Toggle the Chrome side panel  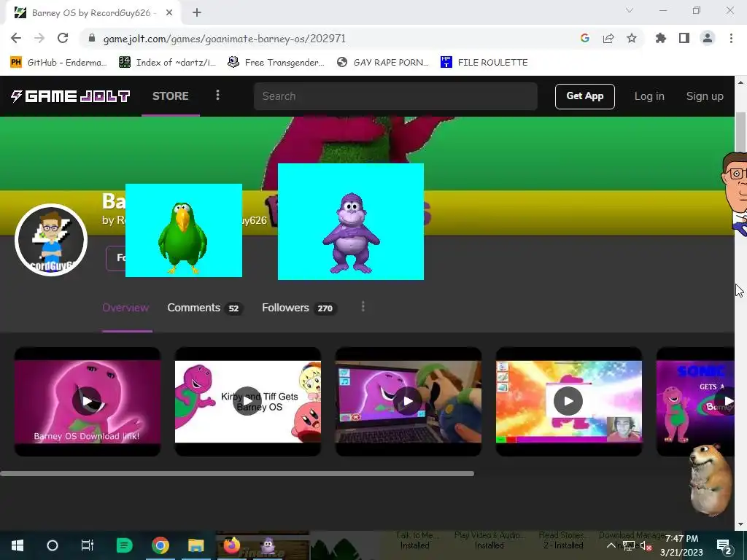coord(684,38)
